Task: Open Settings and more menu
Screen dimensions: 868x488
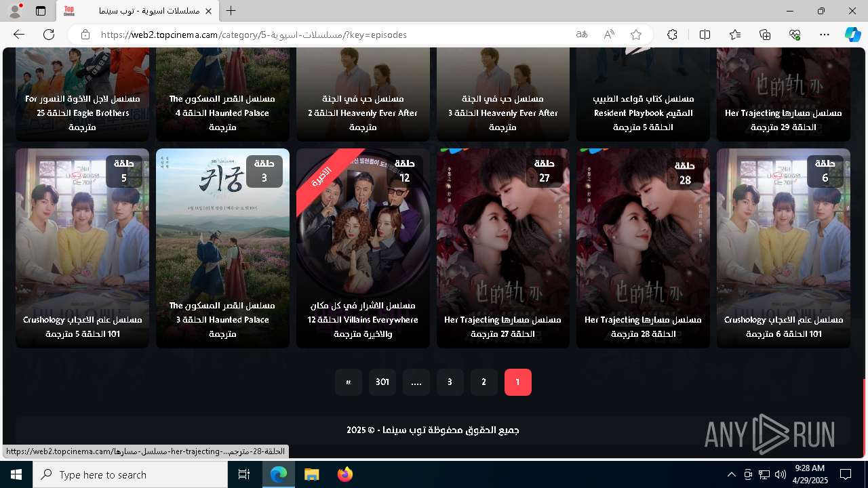Action: pos(825,35)
